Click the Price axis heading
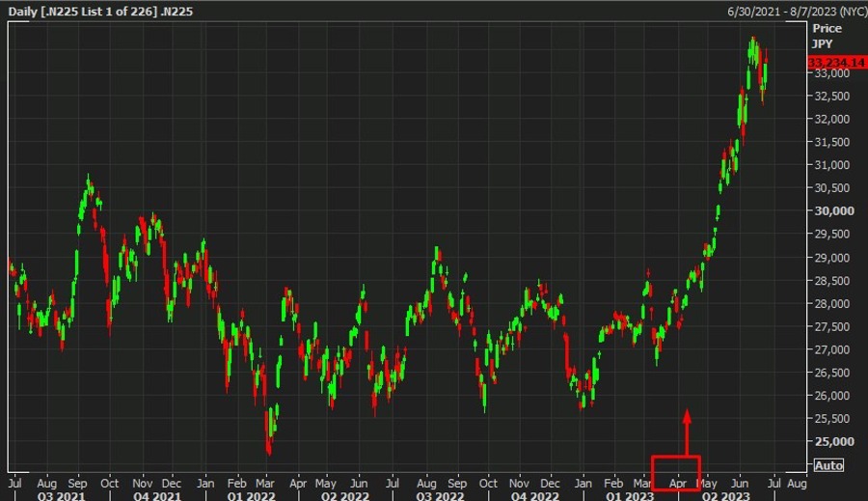The height and width of the screenshot is (501, 868). pos(827,28)
